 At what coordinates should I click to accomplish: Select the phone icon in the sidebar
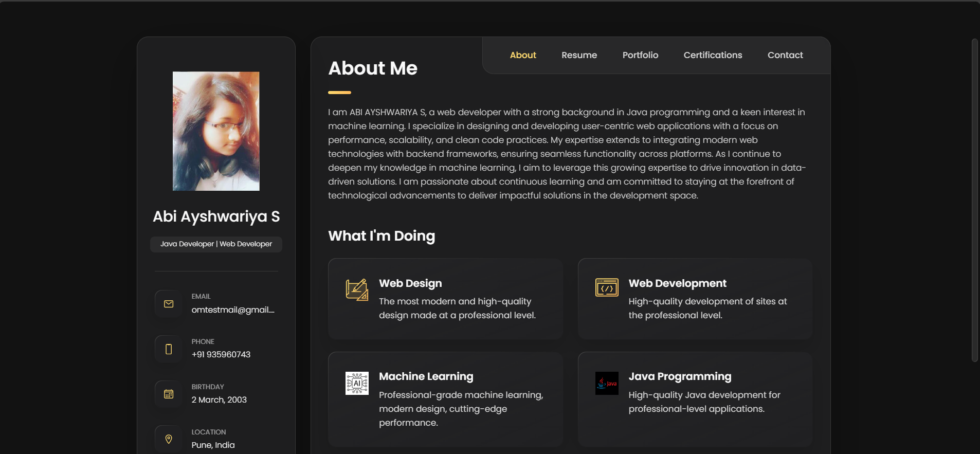click(168, 349)
